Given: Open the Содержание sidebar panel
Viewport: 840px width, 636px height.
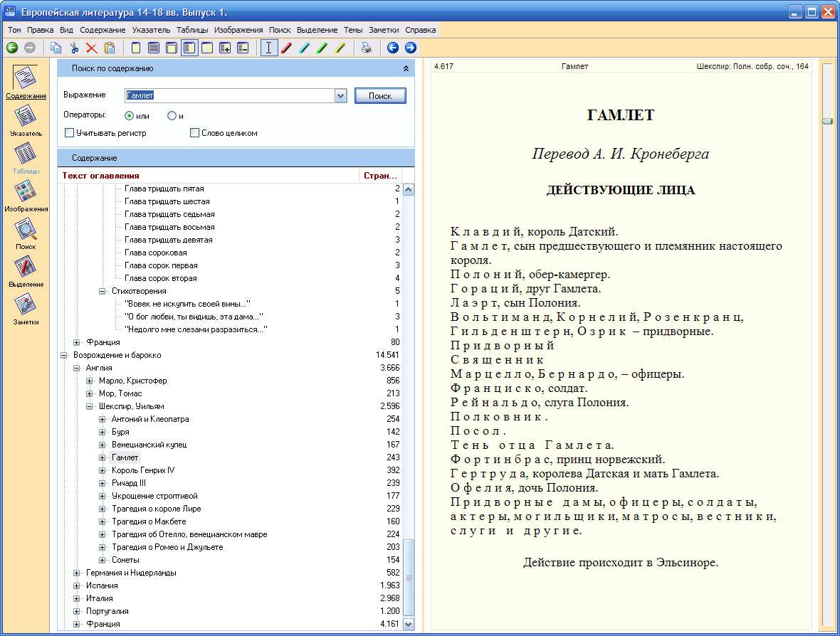Looking at the screenshot, I should pyautogui.click(x=26, y=82).
